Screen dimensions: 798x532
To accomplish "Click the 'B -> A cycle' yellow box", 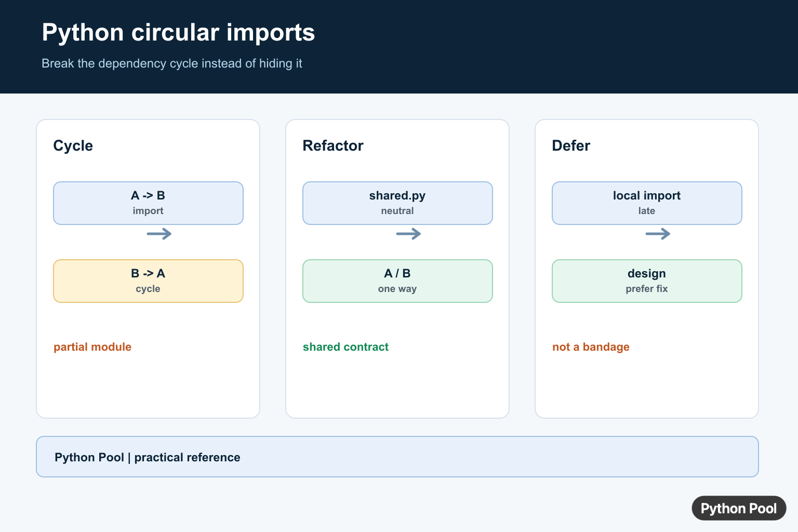I will (148, 281).
